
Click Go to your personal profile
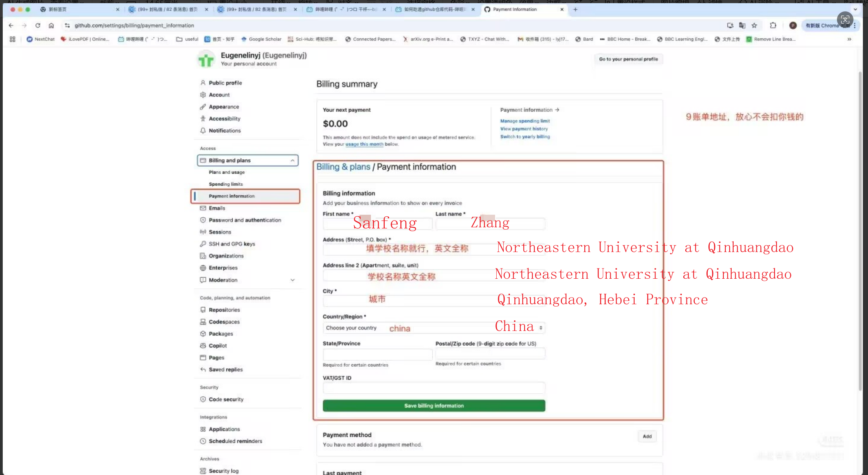pyautogui.click(x=628, y=59)
